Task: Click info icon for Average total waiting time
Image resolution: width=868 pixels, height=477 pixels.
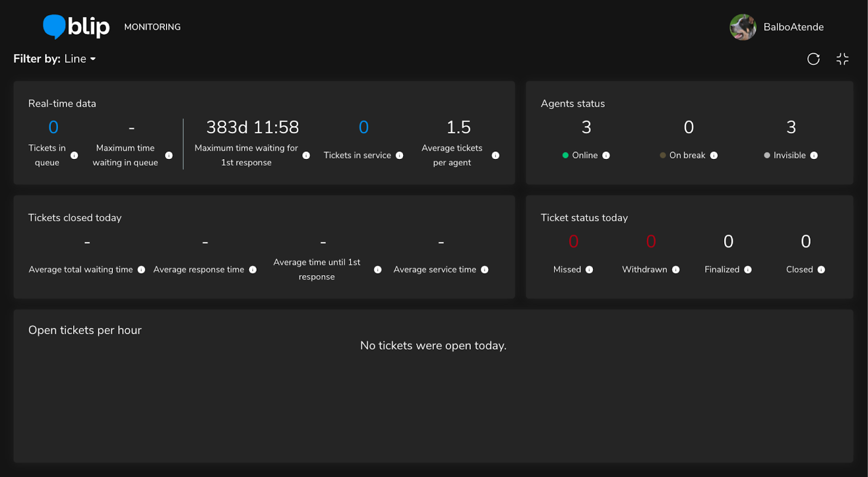Action: pyautogui.click(x=141, y=270)
